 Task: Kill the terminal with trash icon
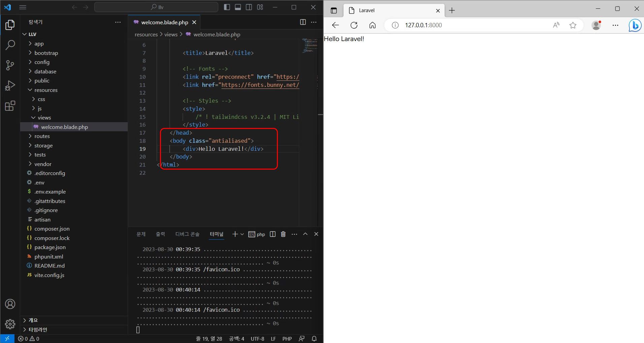283,234
